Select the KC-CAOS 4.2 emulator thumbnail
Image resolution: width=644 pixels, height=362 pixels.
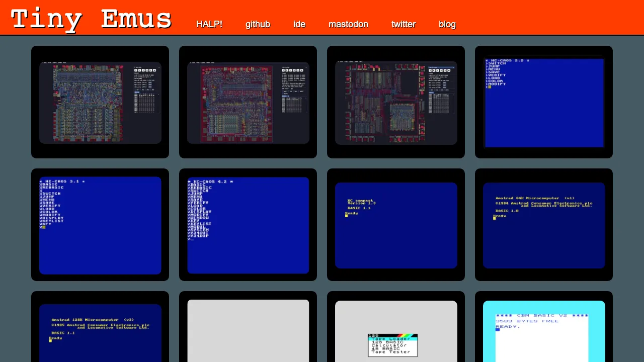pos(248,225)
